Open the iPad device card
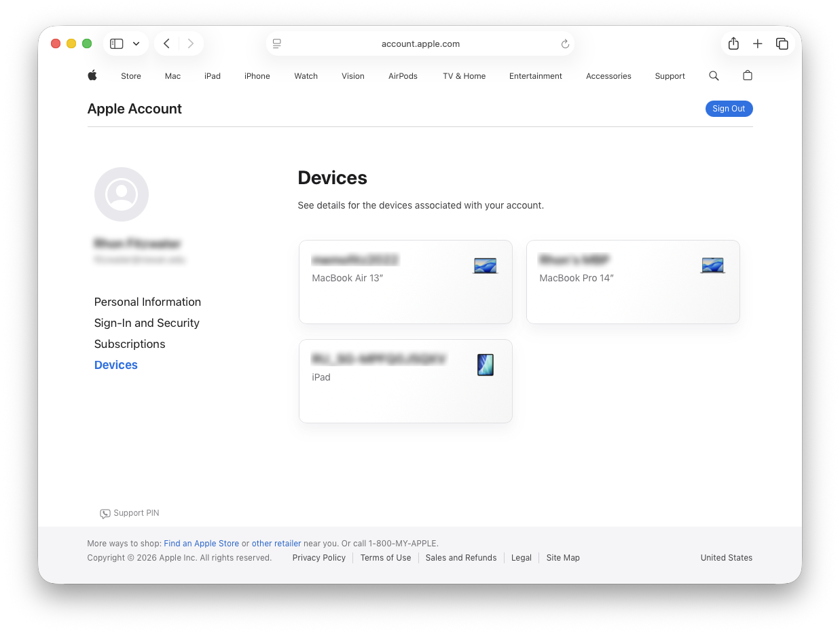 [405, 381]
